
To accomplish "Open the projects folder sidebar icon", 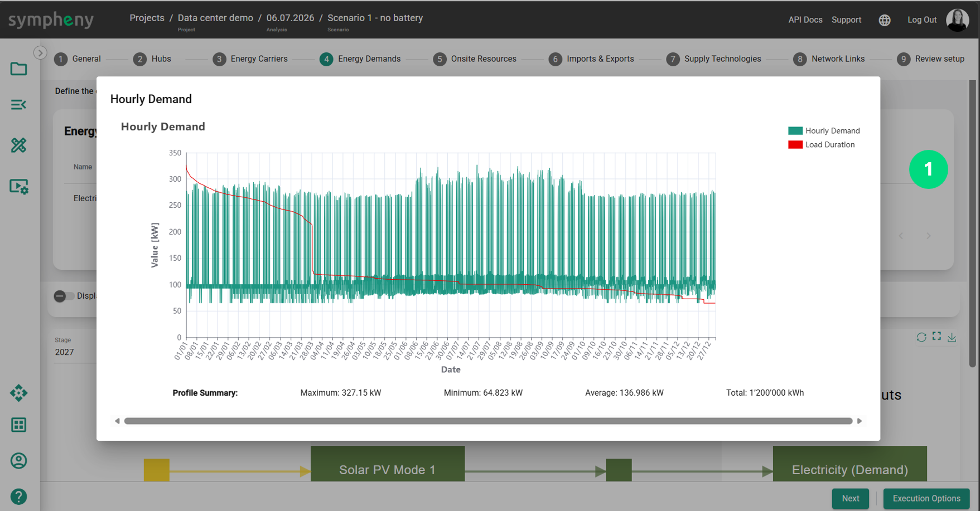I will coord(18,69).
